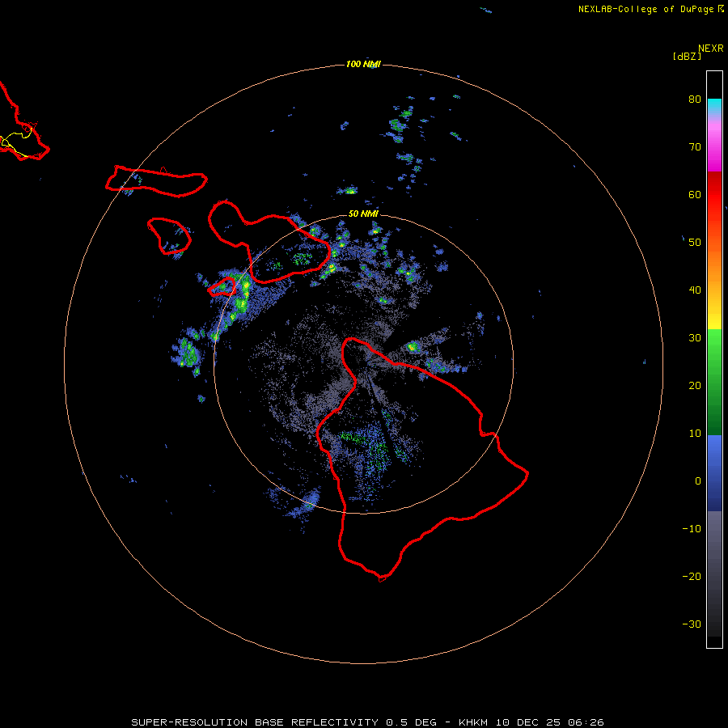This screenshot has width=728, height=728.
Task: Click the 70 dBZ scale value
Action: 695,146
